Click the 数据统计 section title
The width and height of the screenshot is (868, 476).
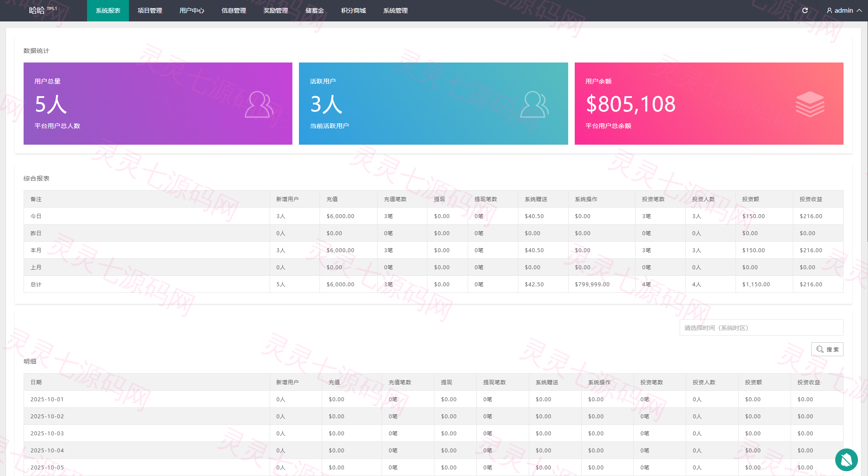click(36, 51)
